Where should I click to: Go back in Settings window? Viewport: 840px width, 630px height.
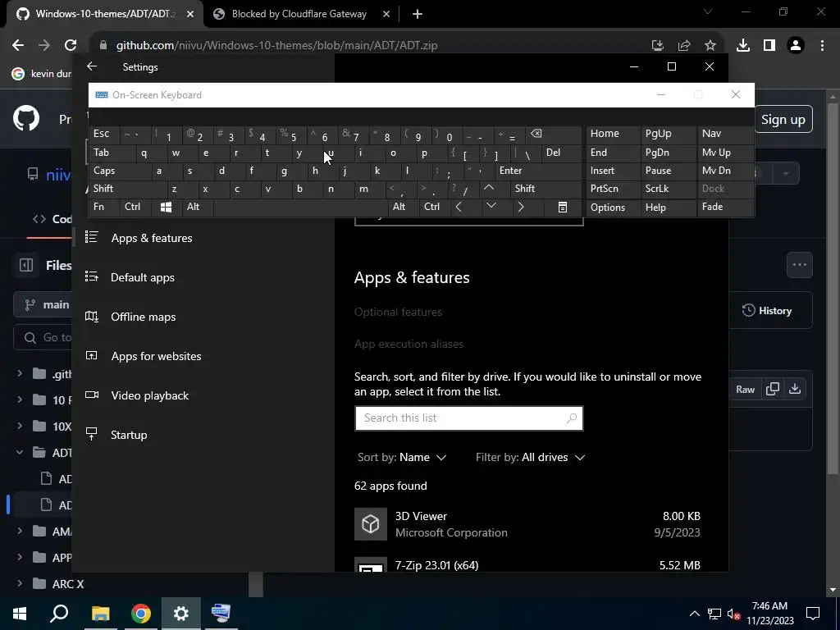pyautogui.click(x=92, y=66)
